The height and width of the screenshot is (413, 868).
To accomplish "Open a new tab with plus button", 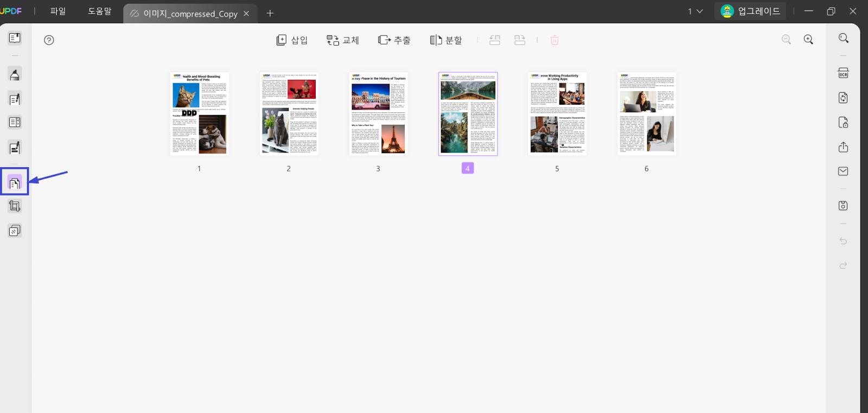I will 270,14.
